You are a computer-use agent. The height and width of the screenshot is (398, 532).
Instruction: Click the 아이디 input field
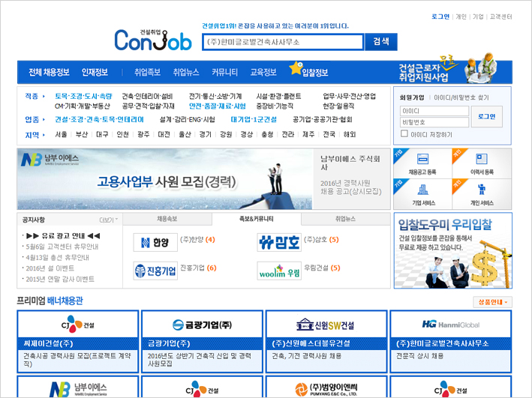pos(434,111)
